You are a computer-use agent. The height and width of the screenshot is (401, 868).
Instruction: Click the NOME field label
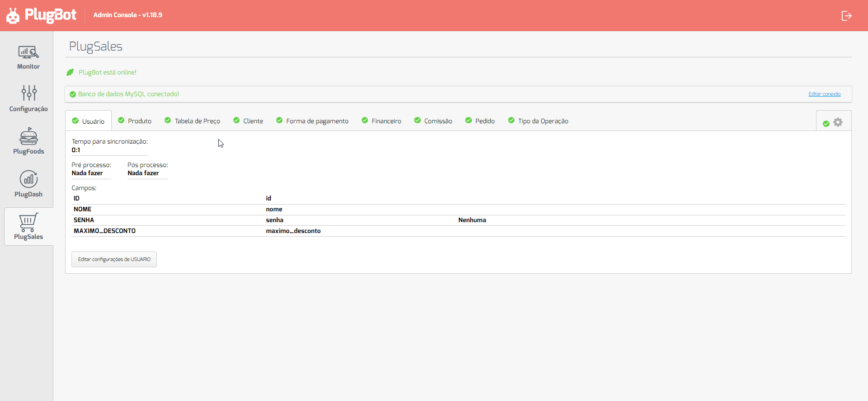coord(82,209)
